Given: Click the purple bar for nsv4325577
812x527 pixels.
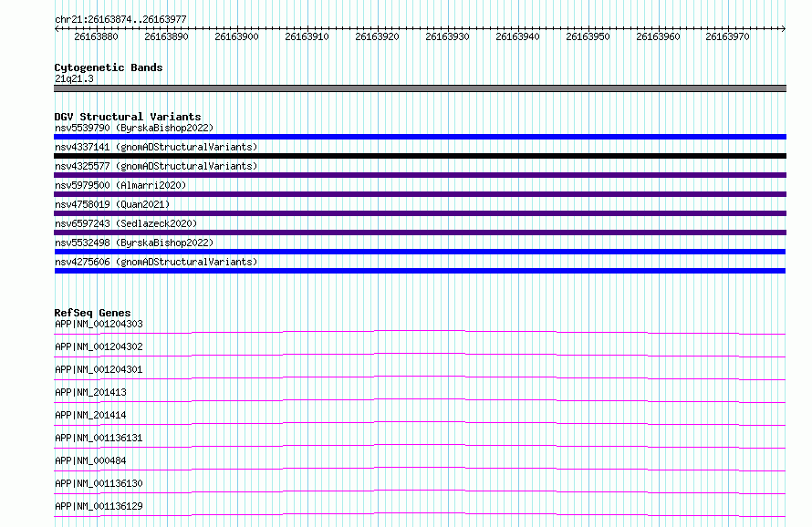Looking at the screenshot, I should pos(420,175).
